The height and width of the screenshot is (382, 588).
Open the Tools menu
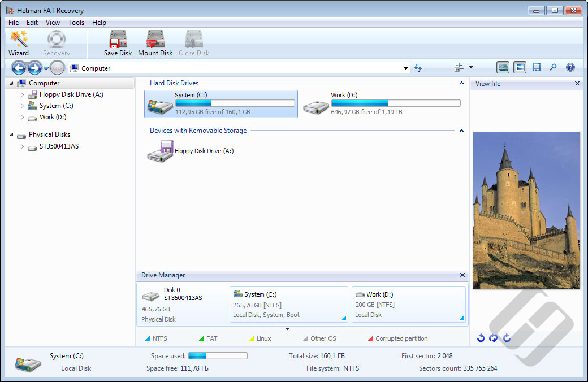point(76,23)
